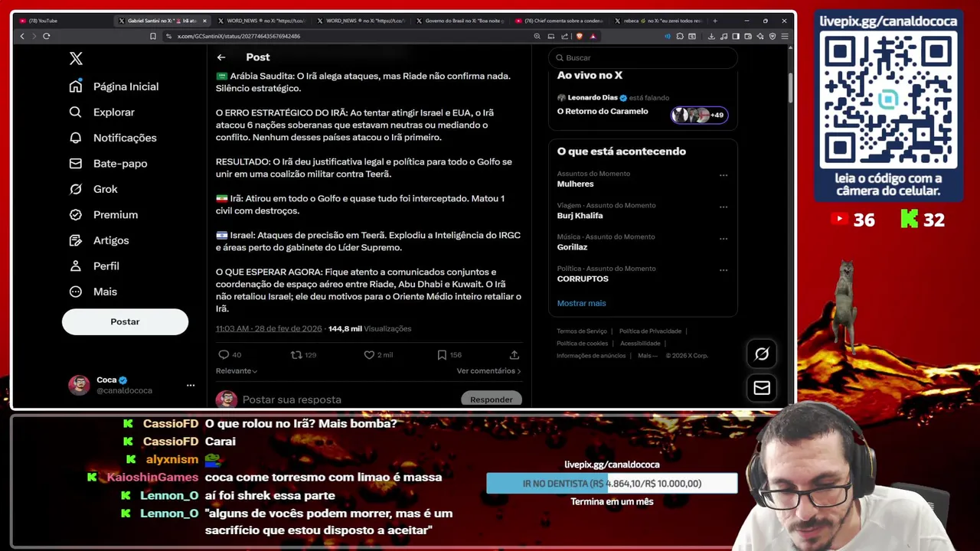Open the floating Grok button
This screenshot has width=980, height=551.
[x=762, y=354]
